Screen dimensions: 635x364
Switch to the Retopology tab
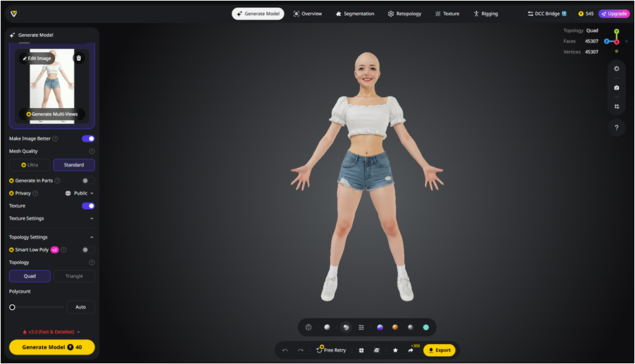pyautogui.click(x=406, y=14)
